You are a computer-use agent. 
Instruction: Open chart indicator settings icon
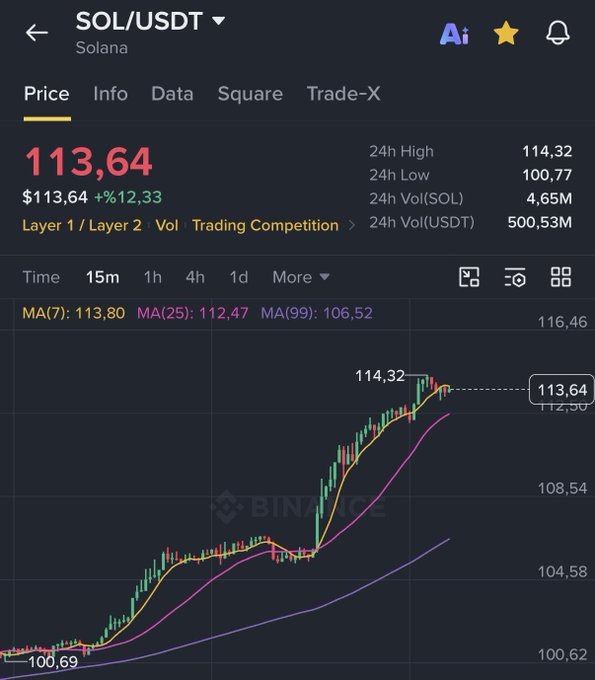click(x=515, y=277)
